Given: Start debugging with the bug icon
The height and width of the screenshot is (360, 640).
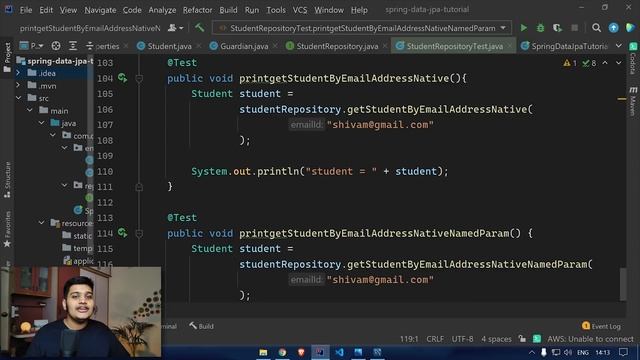Looking at the screenshot, I should click(540, 28).
